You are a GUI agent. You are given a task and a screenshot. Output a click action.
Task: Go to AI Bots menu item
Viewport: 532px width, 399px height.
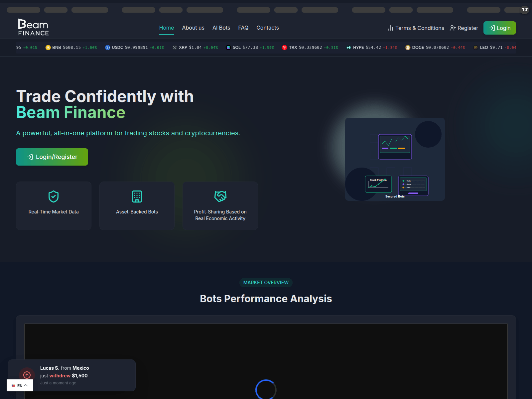[x=221, y=28]
